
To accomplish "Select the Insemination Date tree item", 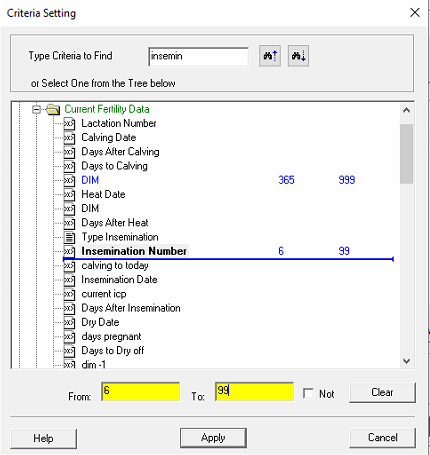I will click(x=119, y=280).
